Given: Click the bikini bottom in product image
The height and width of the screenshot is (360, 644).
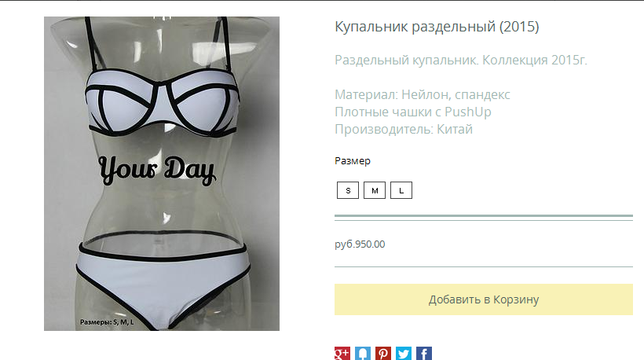Looking at the screenshot, I should (x=163, y=281).
